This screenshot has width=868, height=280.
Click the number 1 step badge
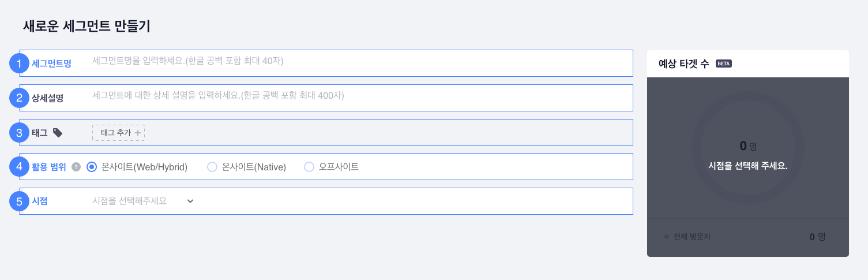[x=20, y=64]
